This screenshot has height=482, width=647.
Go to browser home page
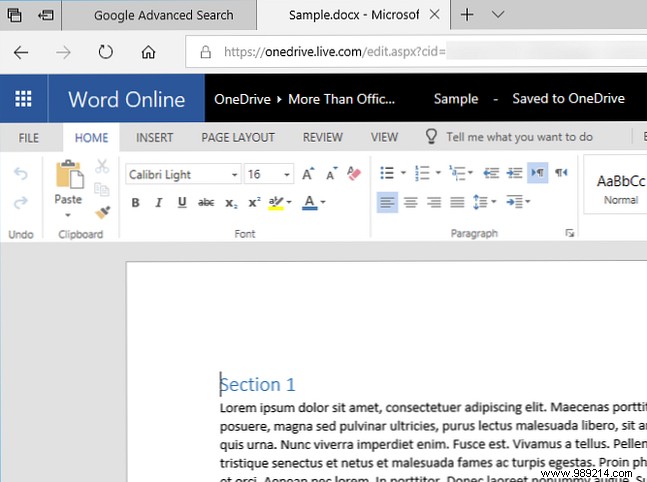(x=148, y=52)
